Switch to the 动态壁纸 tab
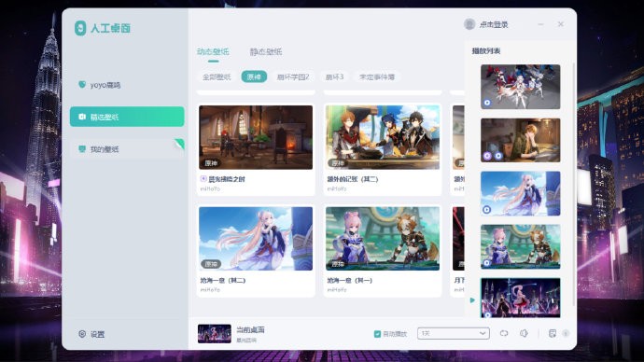The width and height of the screenshot is (644, 362). click(213, 51)
